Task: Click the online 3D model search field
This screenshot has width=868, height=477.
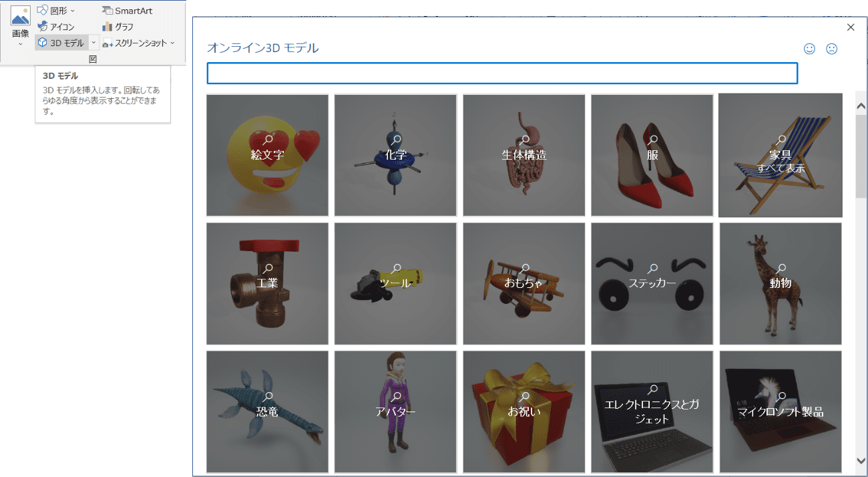Action: tap(502, 73)
